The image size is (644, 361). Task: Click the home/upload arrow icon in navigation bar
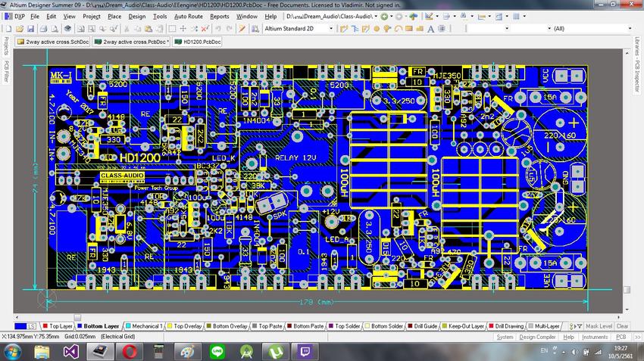pos(413,17)
